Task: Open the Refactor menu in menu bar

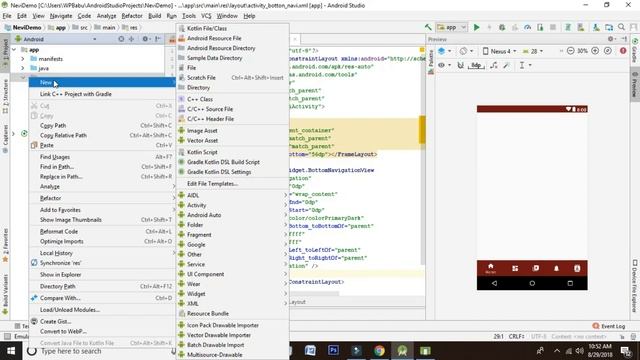Action: tap(132, 16)
